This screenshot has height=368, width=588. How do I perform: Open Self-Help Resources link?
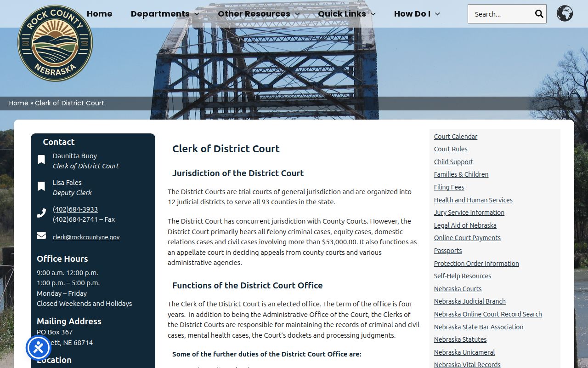click(x=463, y=276)
